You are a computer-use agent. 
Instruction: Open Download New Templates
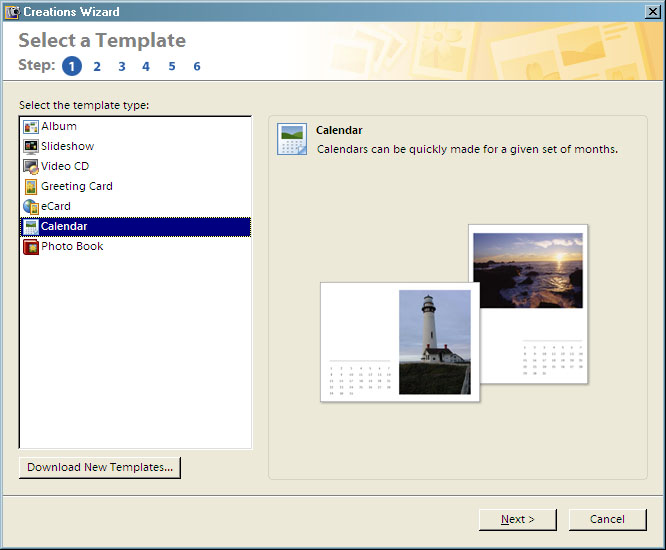point(100,467)
